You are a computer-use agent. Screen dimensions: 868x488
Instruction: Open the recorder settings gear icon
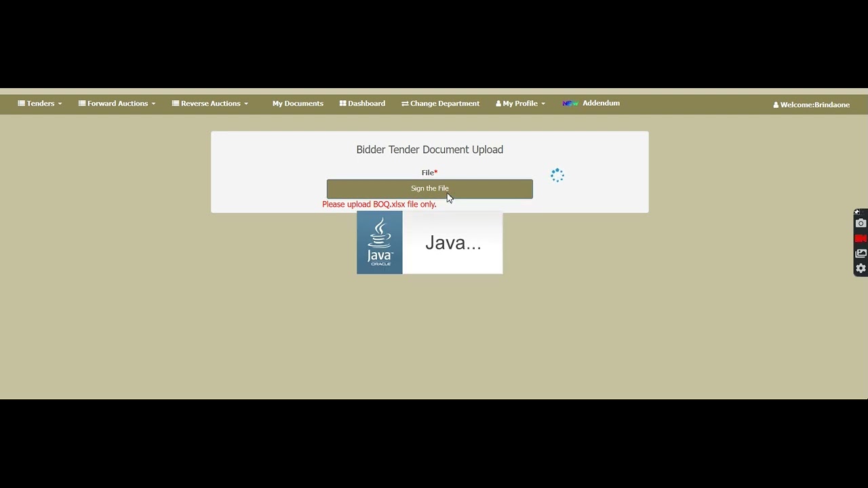pos(861,268)
